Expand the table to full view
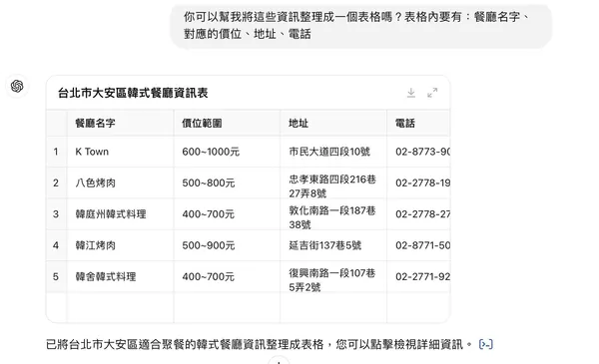Viewport: 599px width, 364px height. pyautogui.click(x=432, y=93)
